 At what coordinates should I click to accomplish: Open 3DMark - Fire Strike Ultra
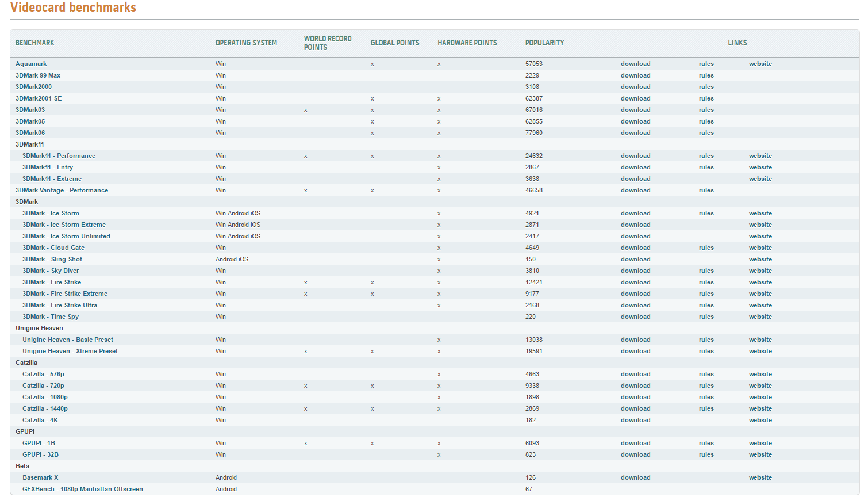point(60,305)
